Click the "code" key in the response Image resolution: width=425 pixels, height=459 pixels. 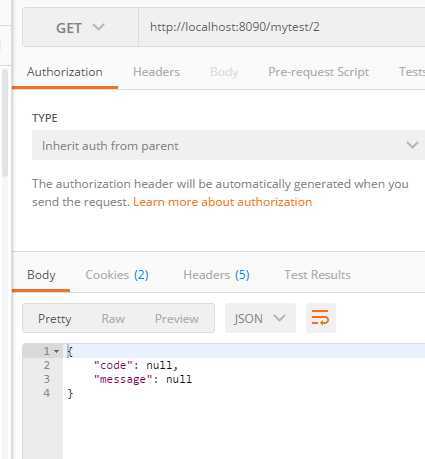point(113,365)
